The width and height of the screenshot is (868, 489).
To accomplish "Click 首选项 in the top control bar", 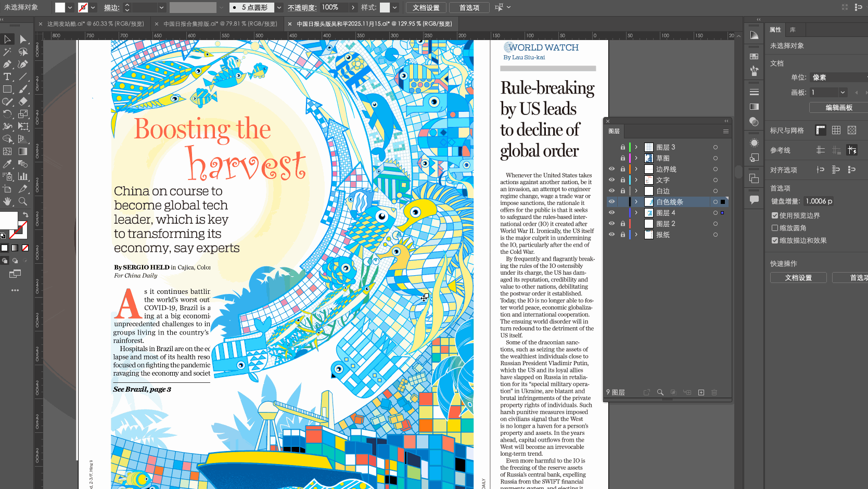I will tap(469, 7).
